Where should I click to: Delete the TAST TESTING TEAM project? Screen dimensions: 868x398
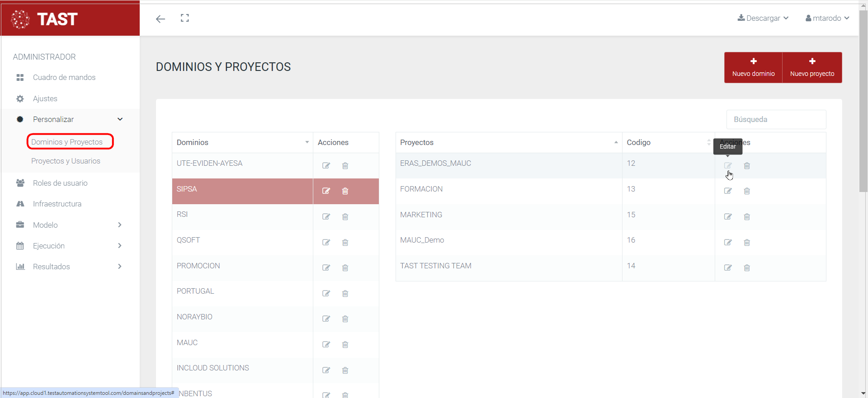click(746, 268)
